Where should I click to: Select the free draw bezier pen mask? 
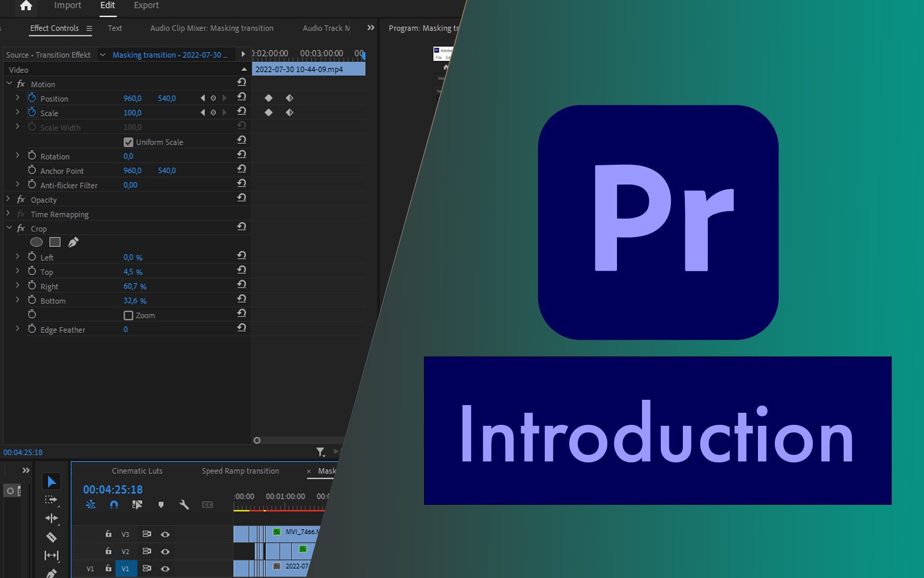pos(73,242)
